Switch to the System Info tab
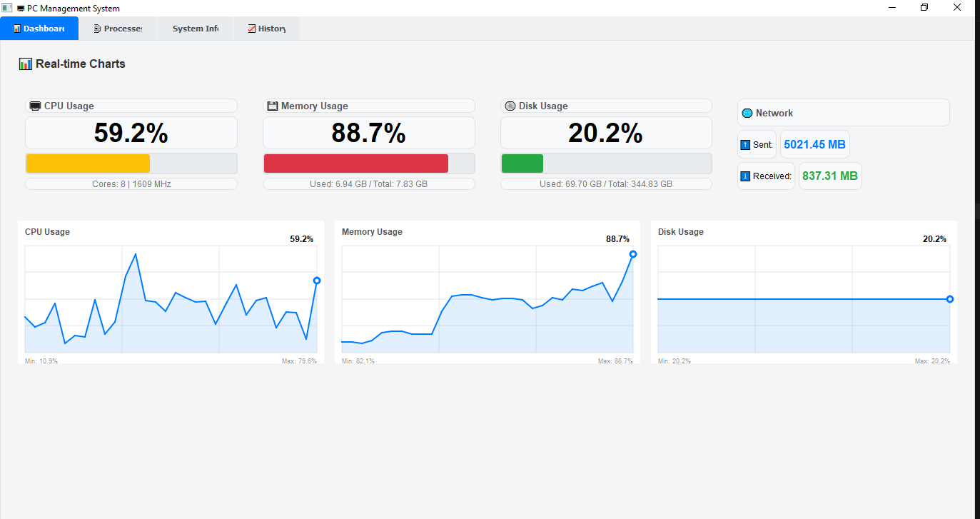The image size is (980, 519). click(x=195, y=29)
